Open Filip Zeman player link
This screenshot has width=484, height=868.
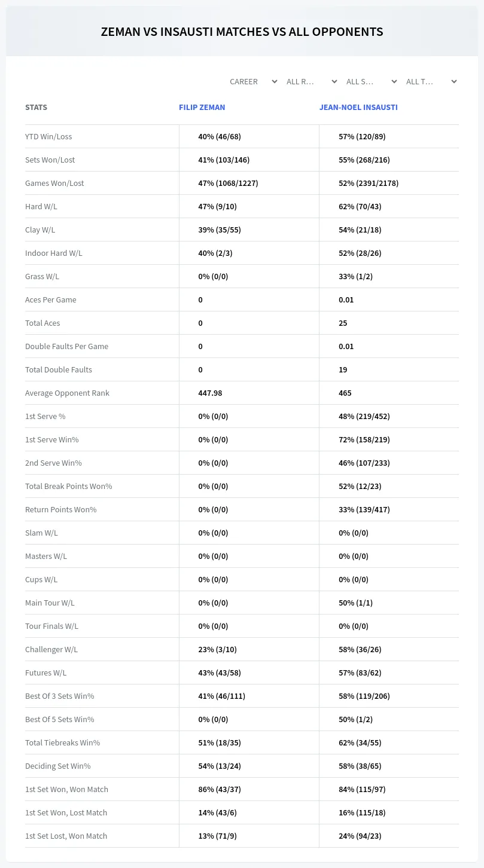point(202,108)
